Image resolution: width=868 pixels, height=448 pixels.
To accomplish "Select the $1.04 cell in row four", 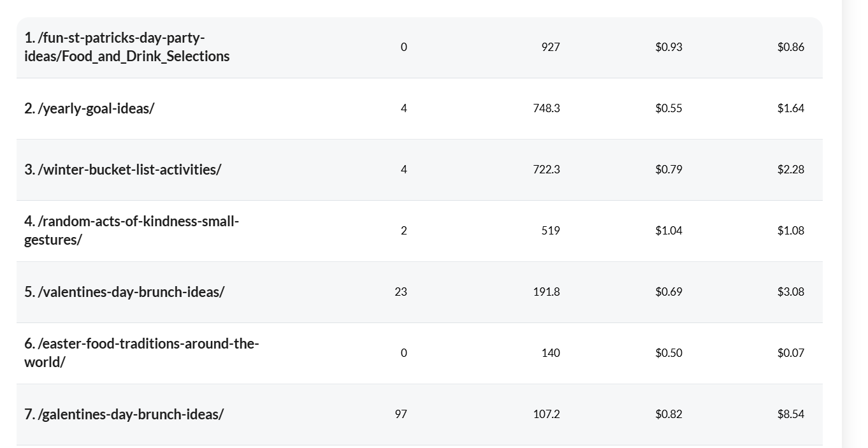I will (x=669, y=231).
